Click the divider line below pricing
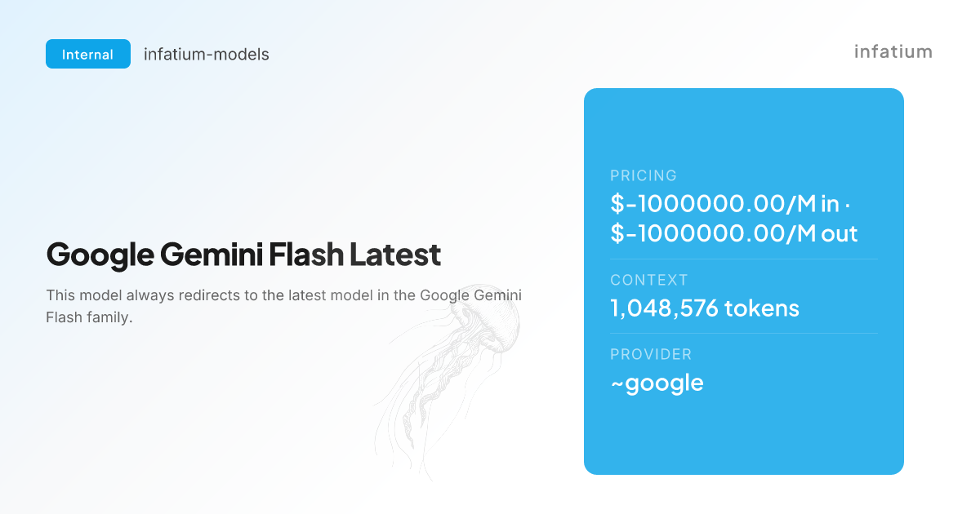 [744, 259]
